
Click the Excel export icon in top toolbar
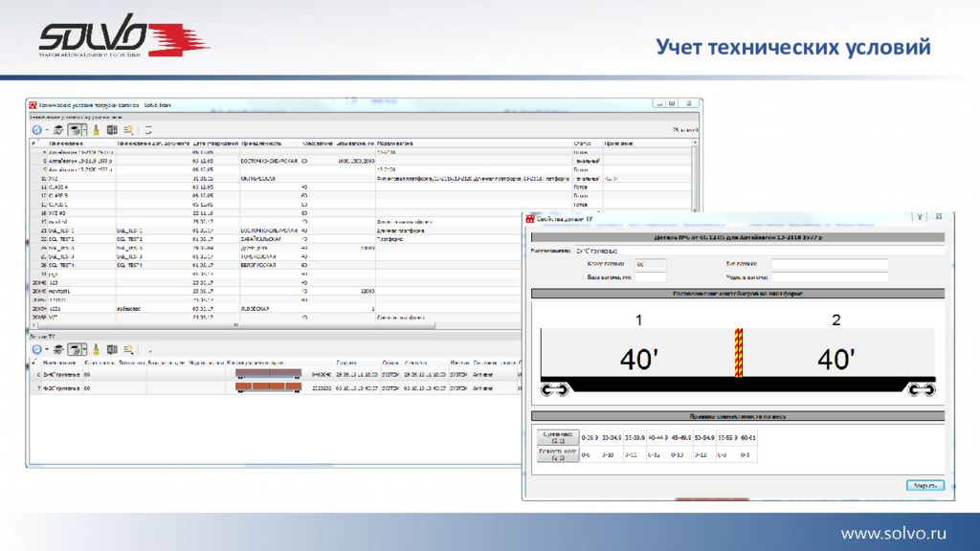point(112,130)
